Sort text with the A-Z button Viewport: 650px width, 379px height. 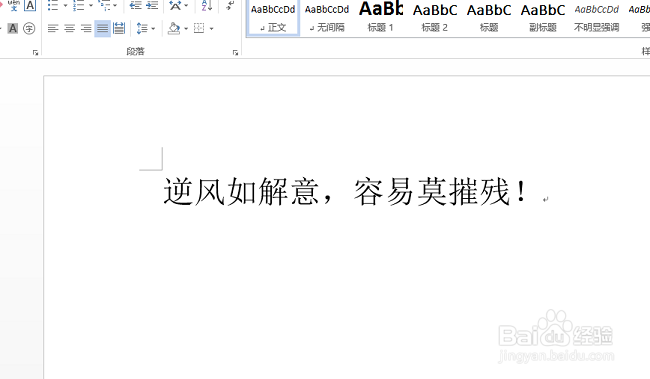206,5
